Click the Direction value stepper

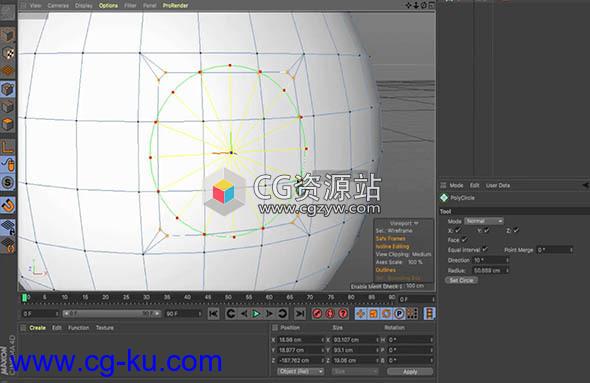[x=508, y=260]
